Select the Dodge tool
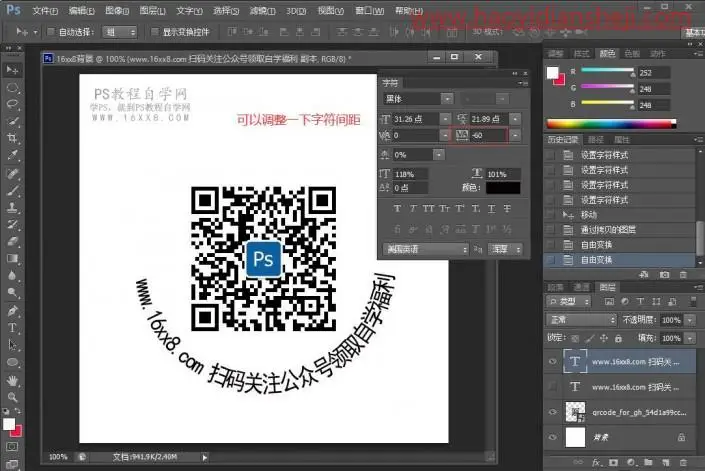705x471 pixels. (12, 293)
